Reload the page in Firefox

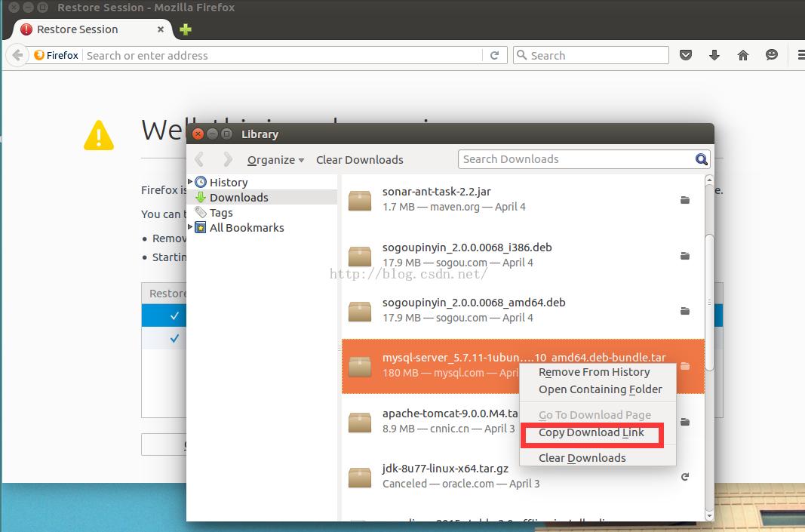tap(494, 55)
